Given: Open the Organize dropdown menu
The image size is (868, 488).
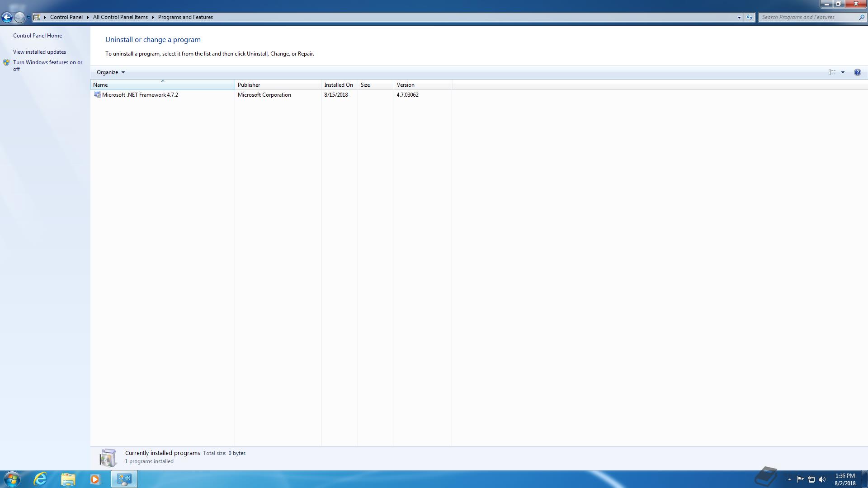Looking at the screenshot, I should [x=110, y=72].
